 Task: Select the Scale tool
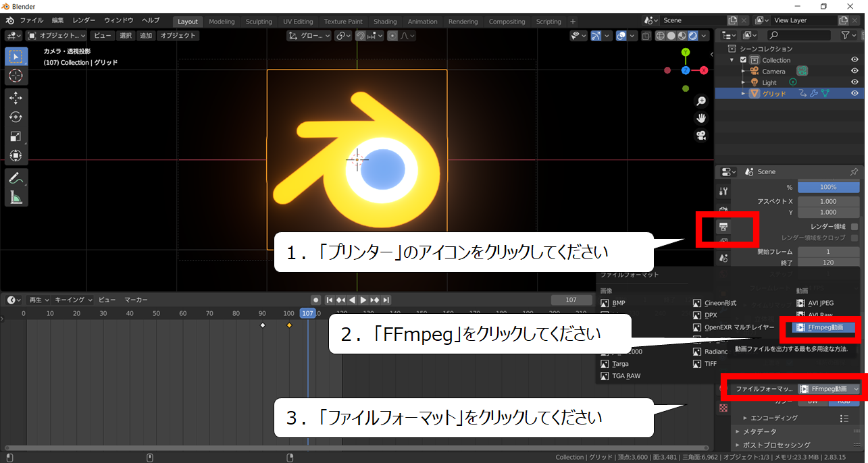[16, 136]
